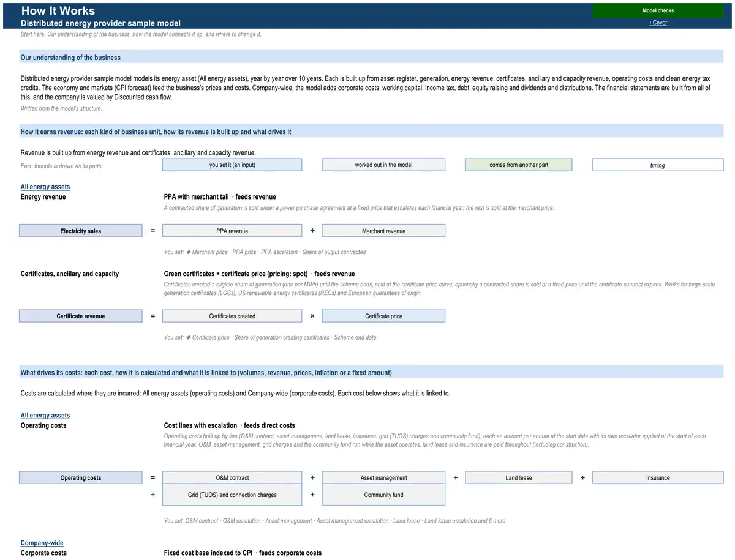Select the bold 'Corporate costs' label
Image resolution: width=735 pixels, height=560 pixels.
(43, 553)
